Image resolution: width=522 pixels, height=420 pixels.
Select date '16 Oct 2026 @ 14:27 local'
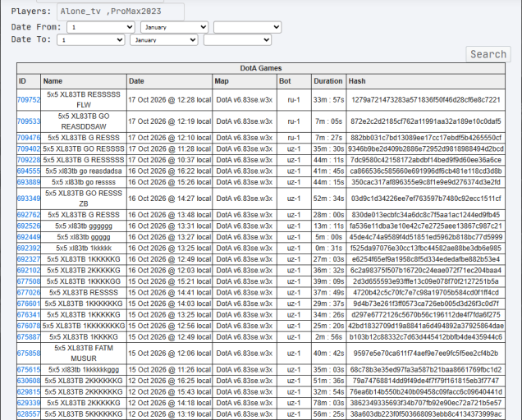tap(169, 199)
